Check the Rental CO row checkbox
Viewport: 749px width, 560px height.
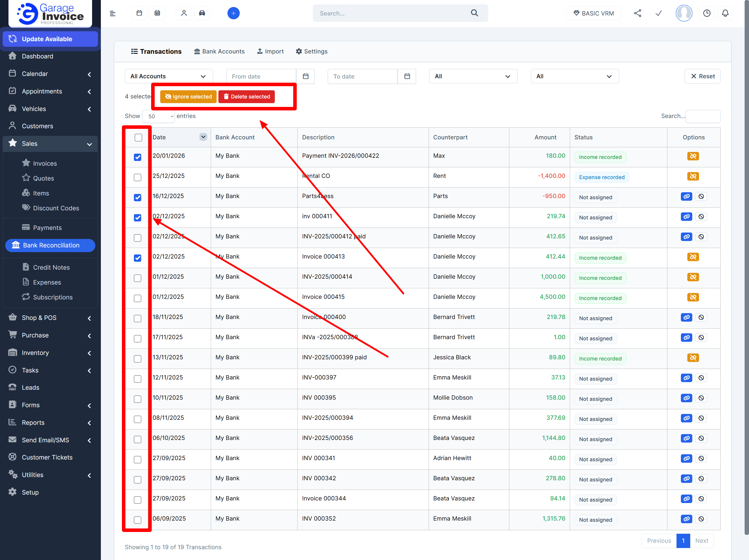click(x=137, y=177)
